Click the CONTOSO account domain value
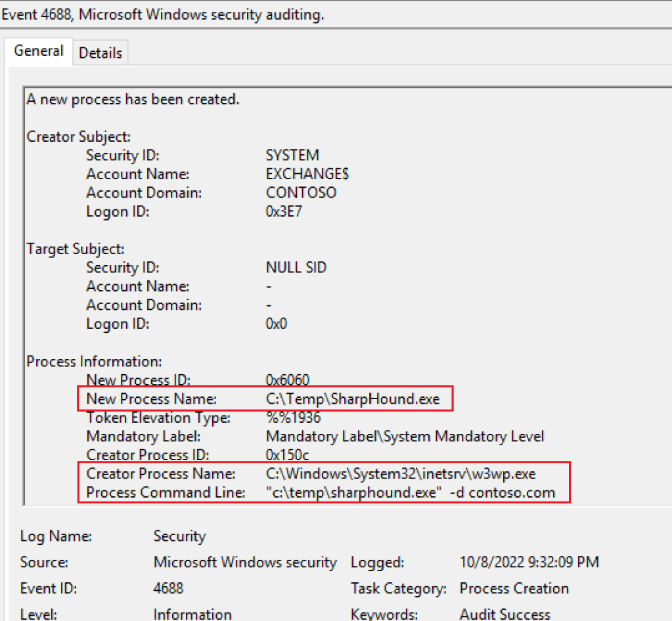Screen dimensions: 672x621 click(301, 193)
